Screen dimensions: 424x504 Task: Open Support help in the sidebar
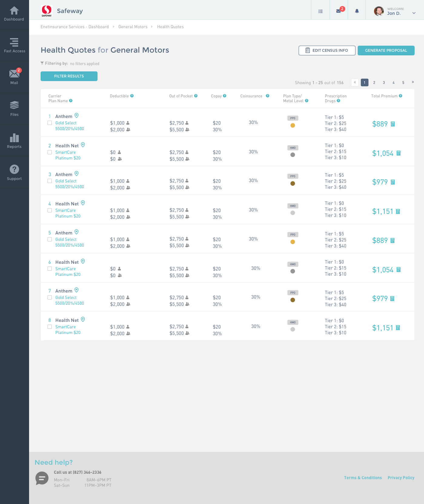tap(14, 172)
